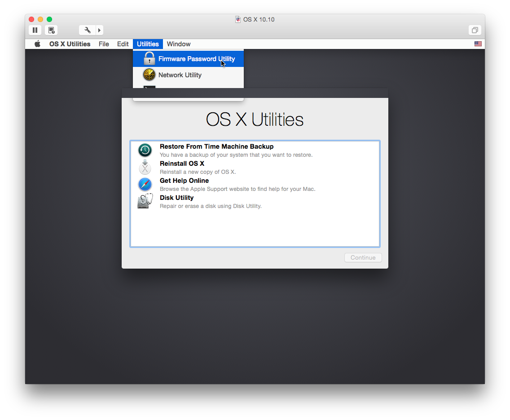Open the Apple menu

[x=37, y=44]
